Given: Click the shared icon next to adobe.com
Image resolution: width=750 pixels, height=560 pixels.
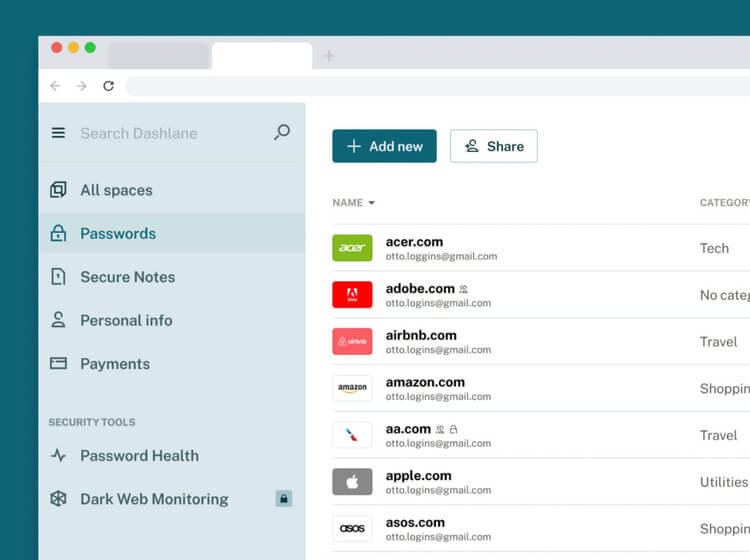Looking at the screenshot, I should pos(463,289).
